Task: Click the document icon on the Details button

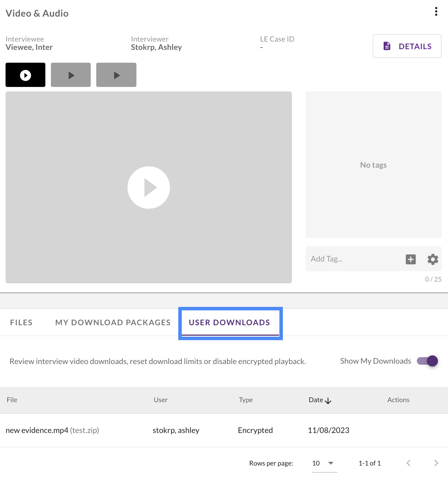Action: 387,46
